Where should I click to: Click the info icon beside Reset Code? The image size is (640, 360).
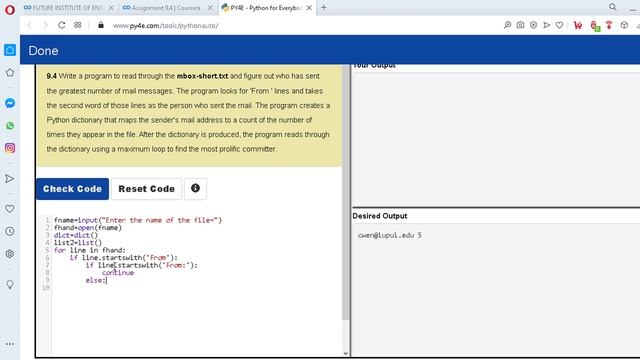(196, 189)
